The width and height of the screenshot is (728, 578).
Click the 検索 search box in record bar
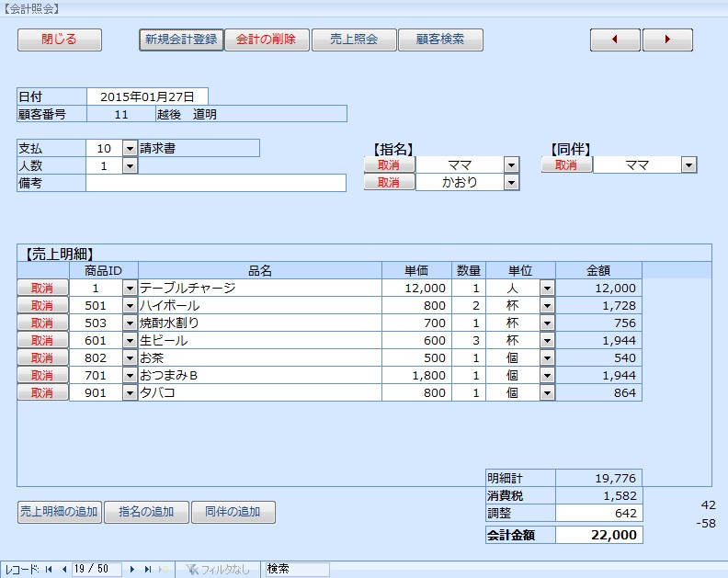click(296, 570)
